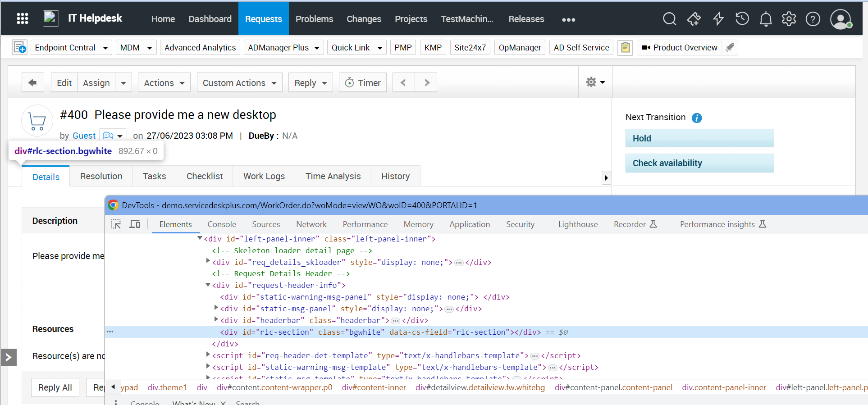Select div#content-inner in the DevTools breadcrumb
This screenshot has width=868, height=405.
(x=374, y=387)
